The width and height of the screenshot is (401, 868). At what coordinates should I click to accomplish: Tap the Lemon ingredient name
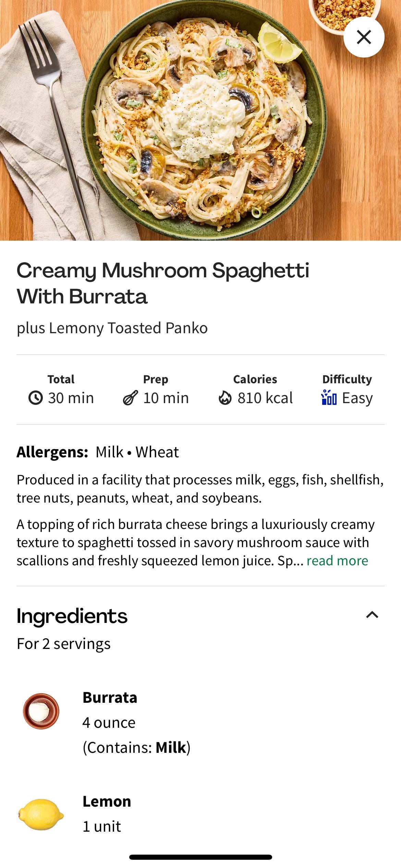pyautogui.click(x=107, y=801)
